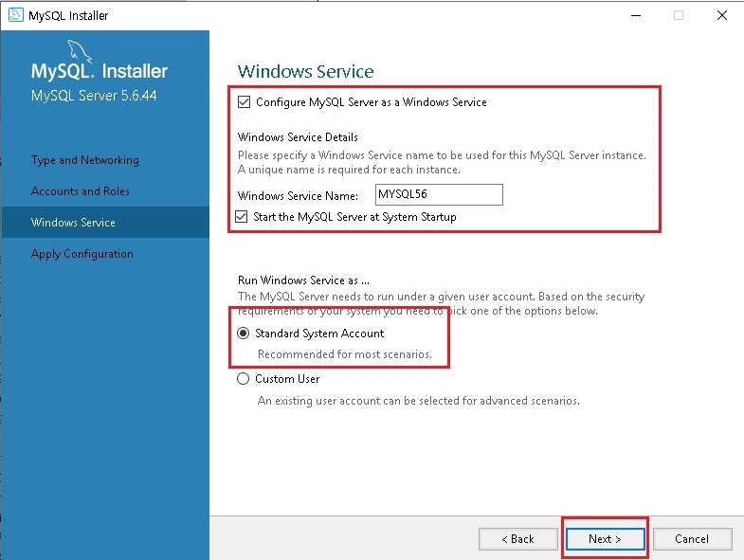Image resolution: width=744 pixels, height=560 pixels.
Task: Click the MySQL Installer title bar icon
Action: coord(16,15)
